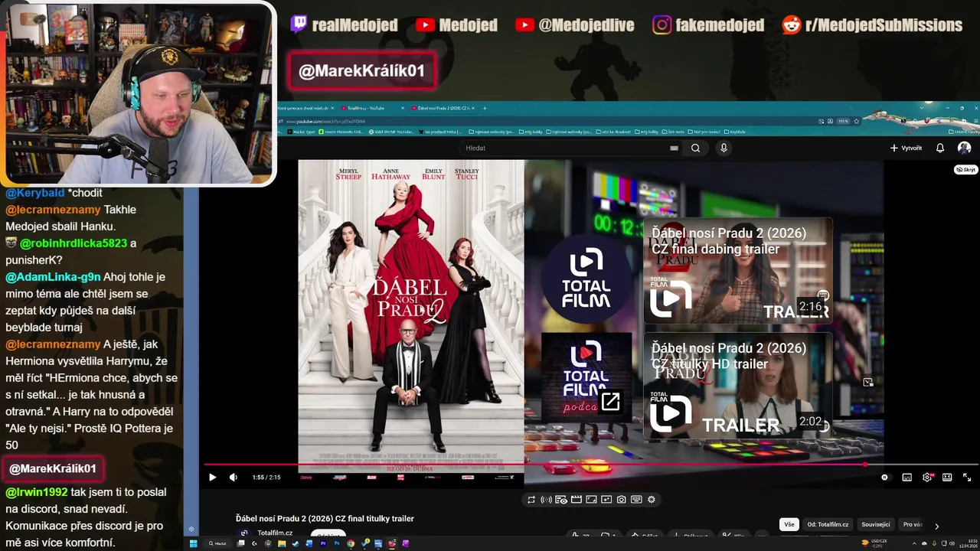Click the YouTube search magnifier button
The width and height of the screenshot is (980, 551).
point(695,148)
